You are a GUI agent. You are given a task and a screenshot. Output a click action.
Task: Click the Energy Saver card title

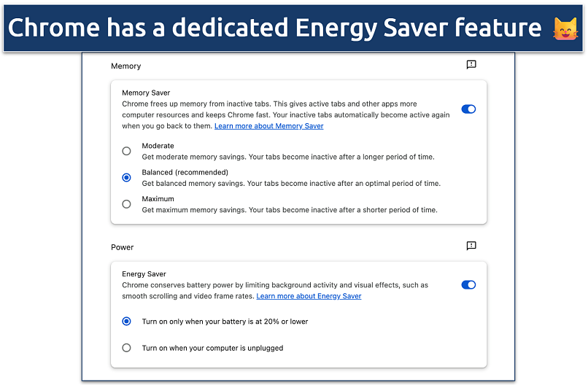144,274
